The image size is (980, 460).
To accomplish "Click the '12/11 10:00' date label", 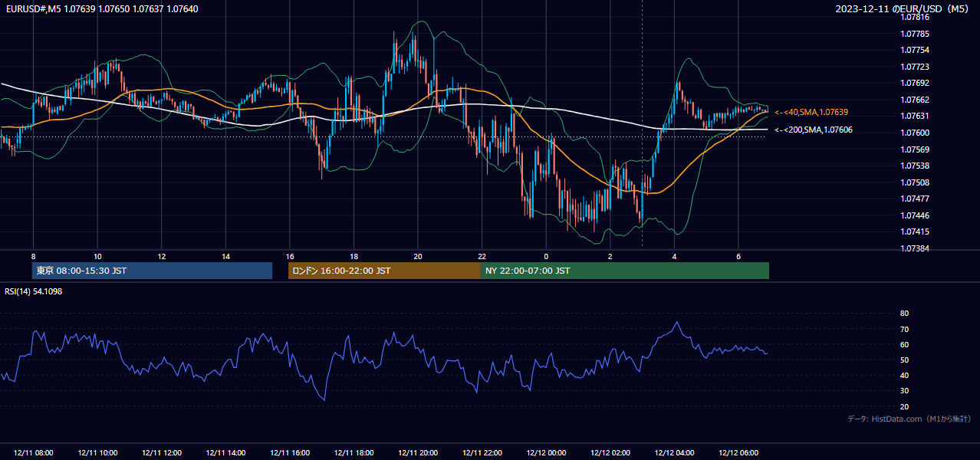I will 97,453.
